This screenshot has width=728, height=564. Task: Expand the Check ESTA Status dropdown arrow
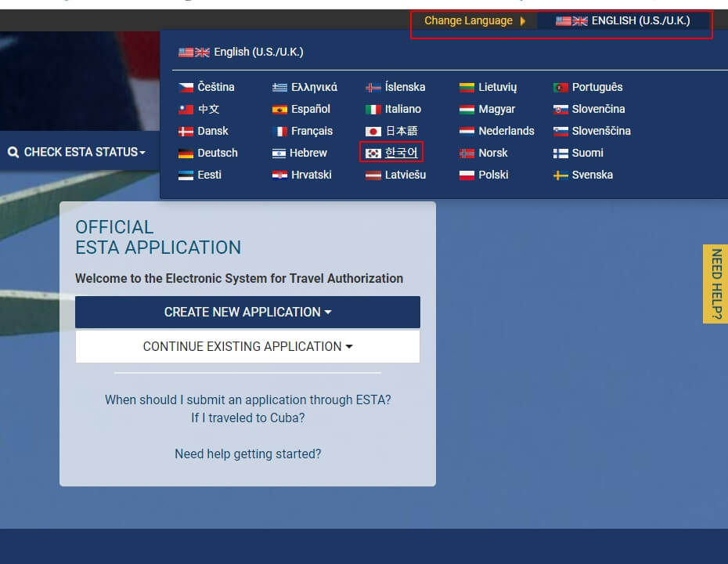coord(142,153)
